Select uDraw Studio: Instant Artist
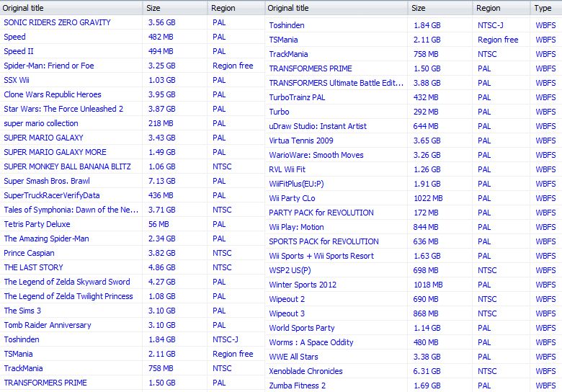 [x=318, y=126]
